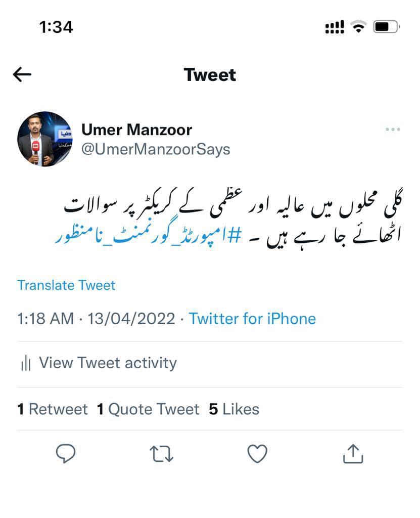Tap the 1:18 AM 13/04/2022 timestamp

tap(96, 319)
